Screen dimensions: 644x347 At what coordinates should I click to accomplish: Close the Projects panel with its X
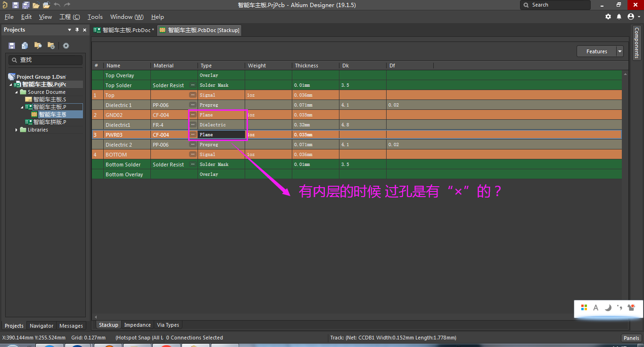(85, 30)
